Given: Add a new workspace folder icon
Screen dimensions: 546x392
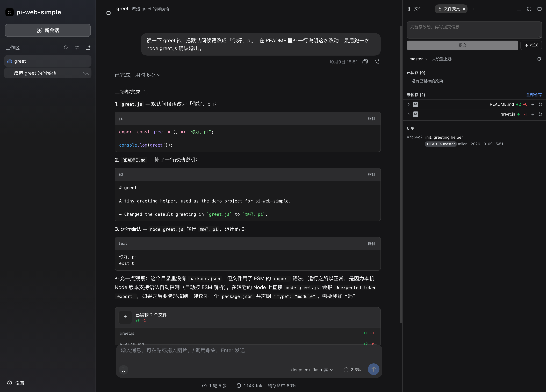Looking at the screenshot, I should tap(88, 48).
